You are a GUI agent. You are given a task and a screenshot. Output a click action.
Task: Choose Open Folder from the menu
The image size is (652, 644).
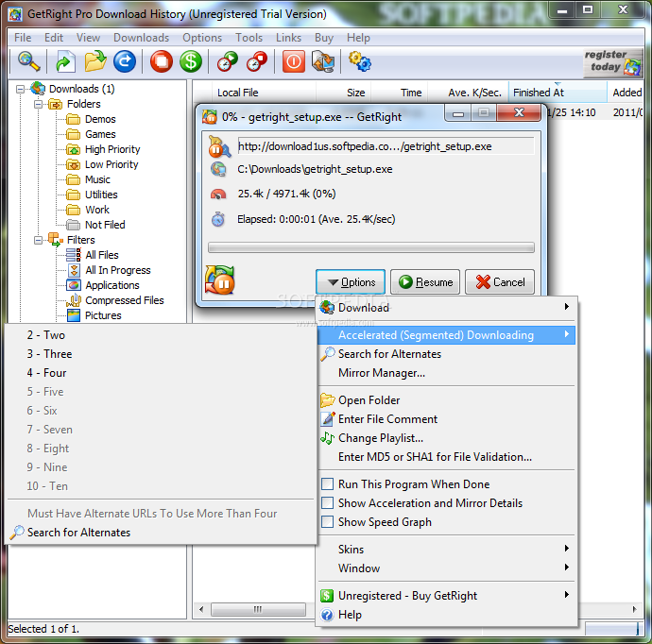click(x=447, y=400)
